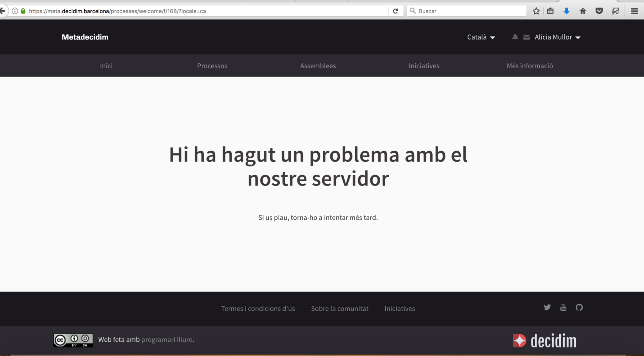
Task: Open the browser hamburger menu
Action: pyautogui.click(x=634, y=11)
